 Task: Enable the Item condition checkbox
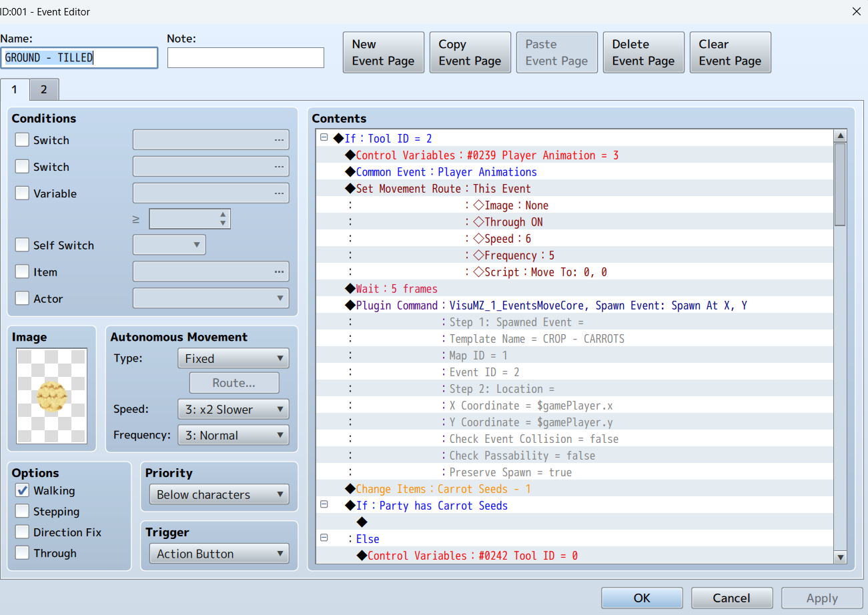pos(23,272)
